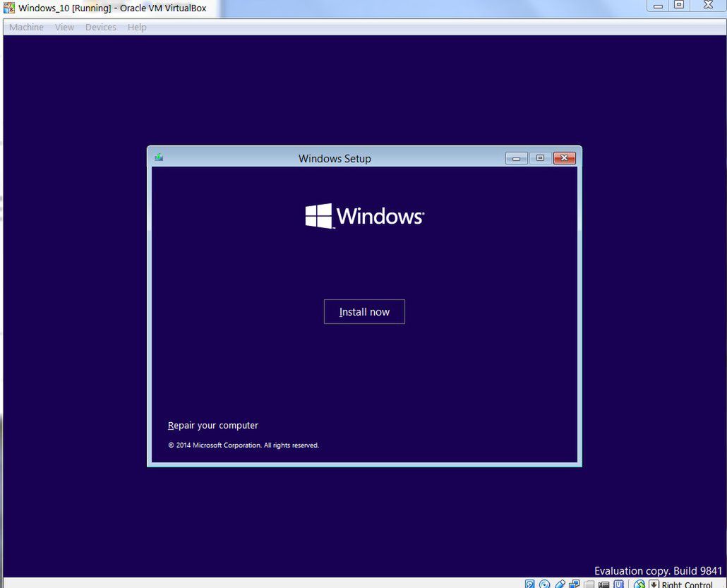Minimize the VirtualBox window

658,5
